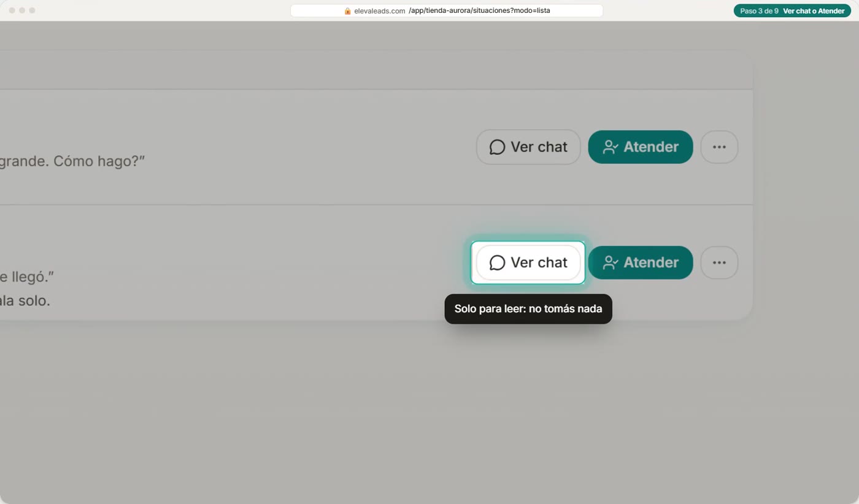Select the message ending in "llegó."
Image resolution: width=859 pixels, height=504 pixels.
27,277
